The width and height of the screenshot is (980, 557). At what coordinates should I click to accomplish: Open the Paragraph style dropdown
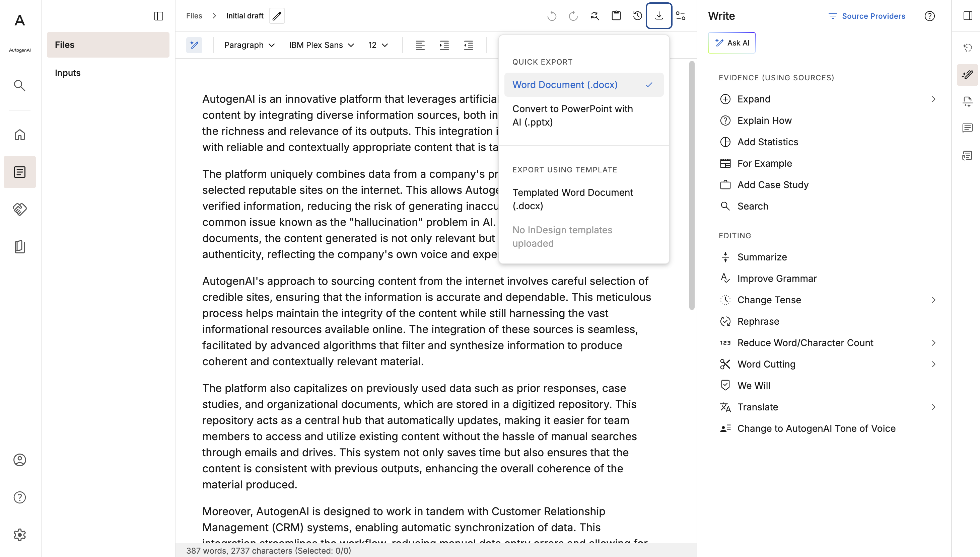249,45
